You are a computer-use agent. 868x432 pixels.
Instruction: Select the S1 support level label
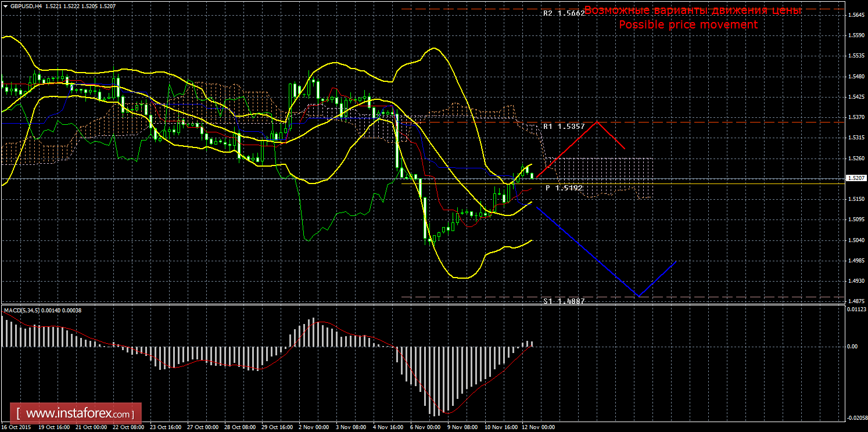(564, 301)
